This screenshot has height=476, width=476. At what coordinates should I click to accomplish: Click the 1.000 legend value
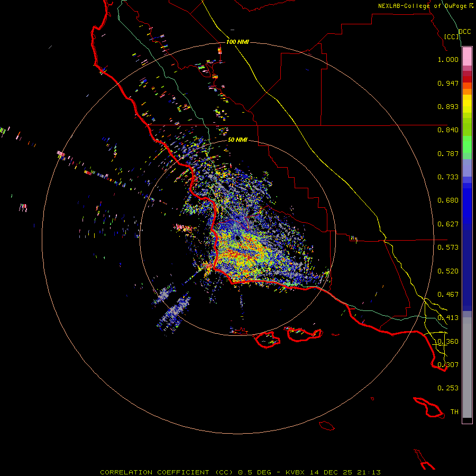(x=448, y=59)
